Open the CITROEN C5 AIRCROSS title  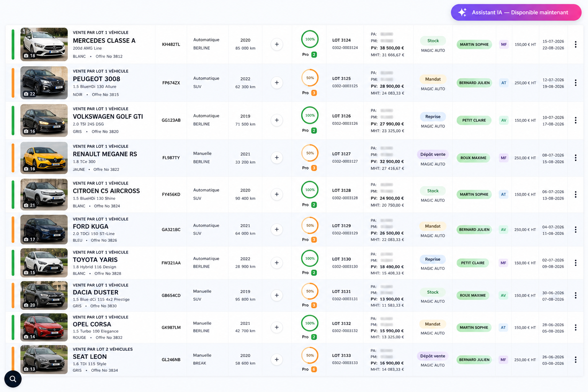pos(106,191)
